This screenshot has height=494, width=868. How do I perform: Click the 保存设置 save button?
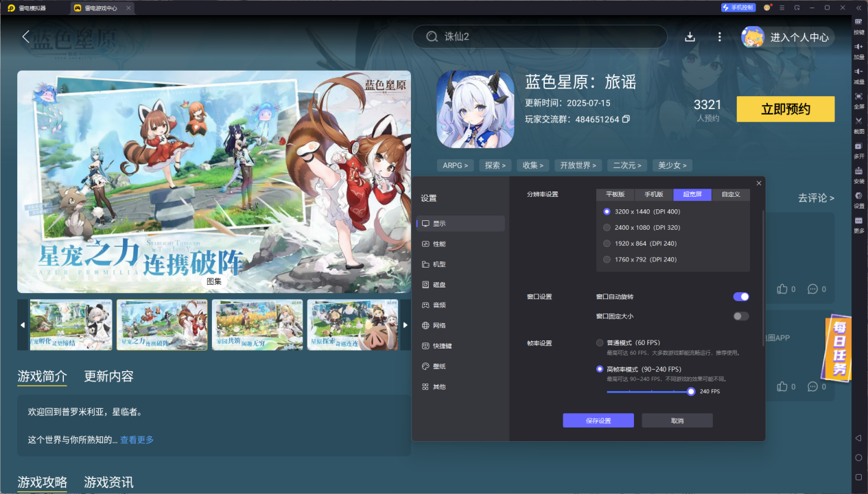(598, 421)
